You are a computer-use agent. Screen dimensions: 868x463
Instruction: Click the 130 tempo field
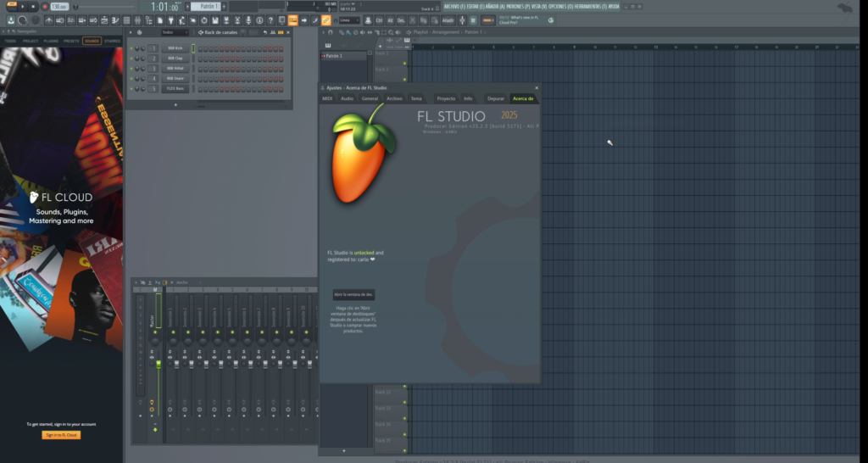coord(60,7)
